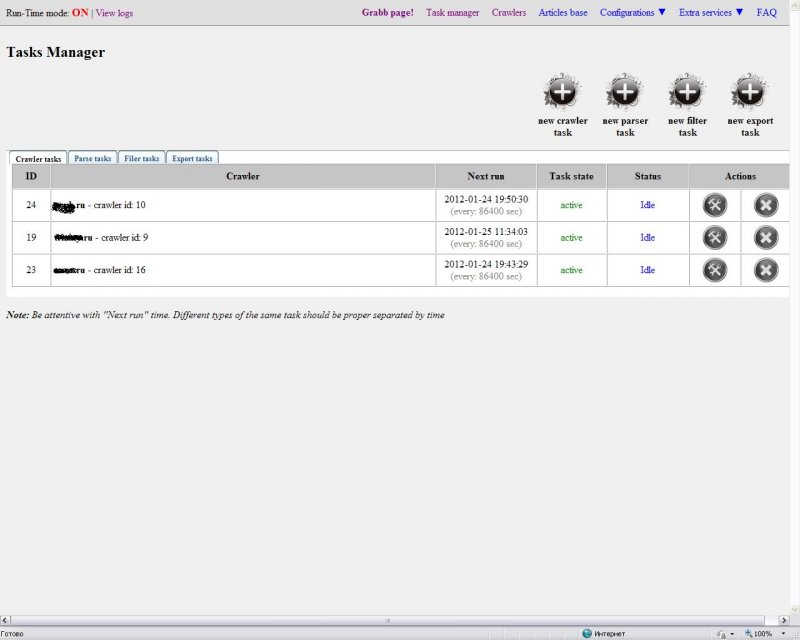Create a new export task via icon
800x640 pixels.
[x=749, y=92]
